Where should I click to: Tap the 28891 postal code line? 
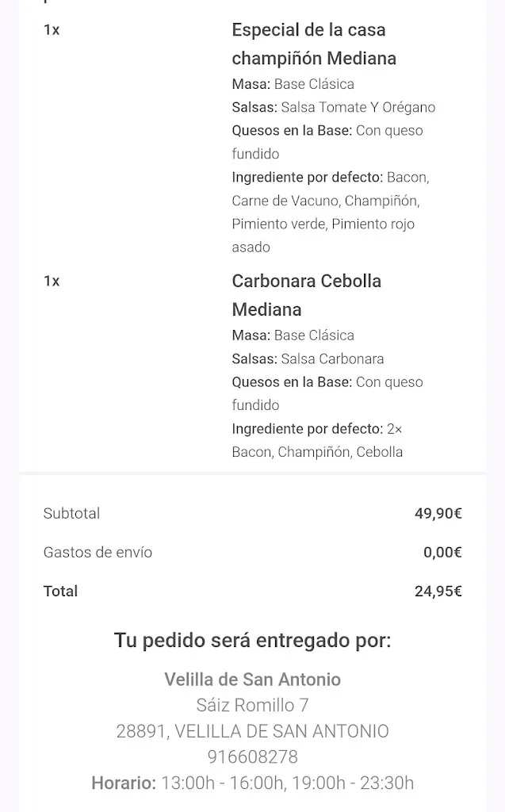(x=252, y=731)
